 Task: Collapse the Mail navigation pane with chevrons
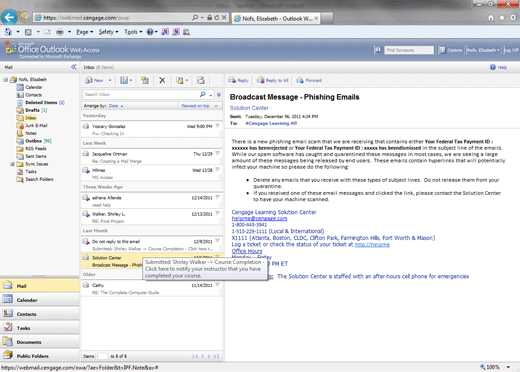point(74,67)
